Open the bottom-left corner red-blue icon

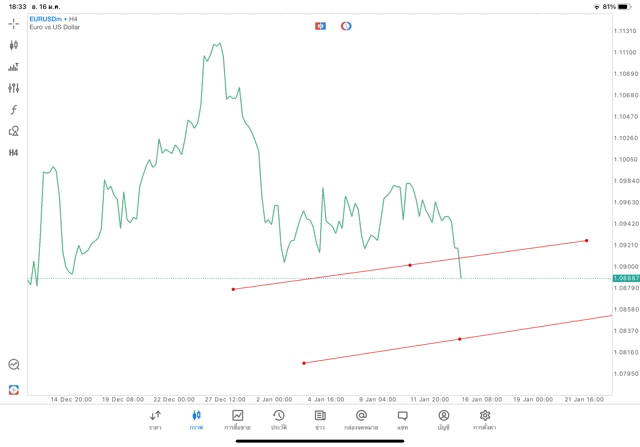click(x=14, y=389)
